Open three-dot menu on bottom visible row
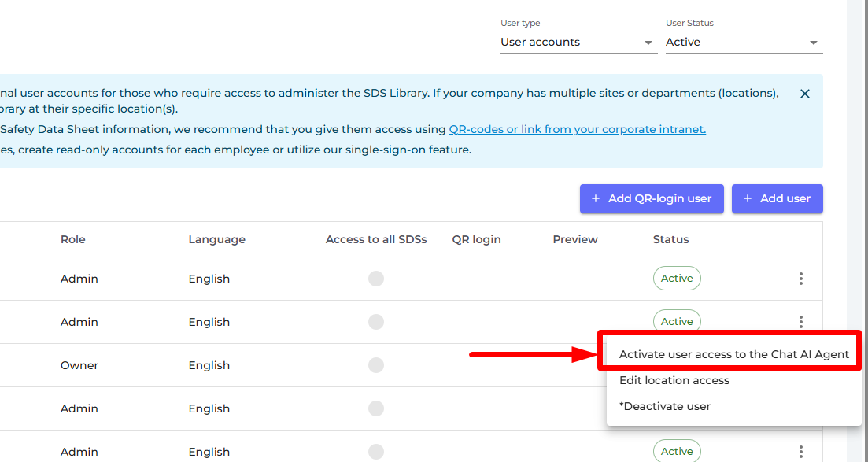Screen dimensions: 868x462 tap(800, 451)
